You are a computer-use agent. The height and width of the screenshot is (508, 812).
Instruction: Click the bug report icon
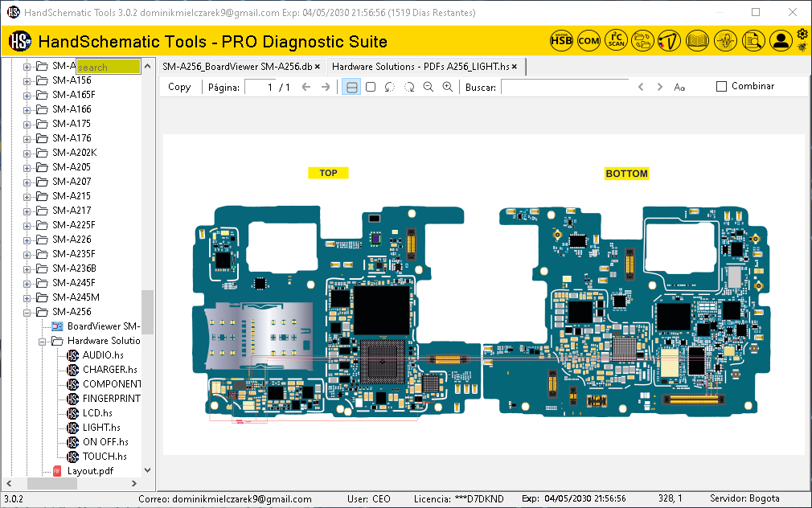[x=802, y=47]
